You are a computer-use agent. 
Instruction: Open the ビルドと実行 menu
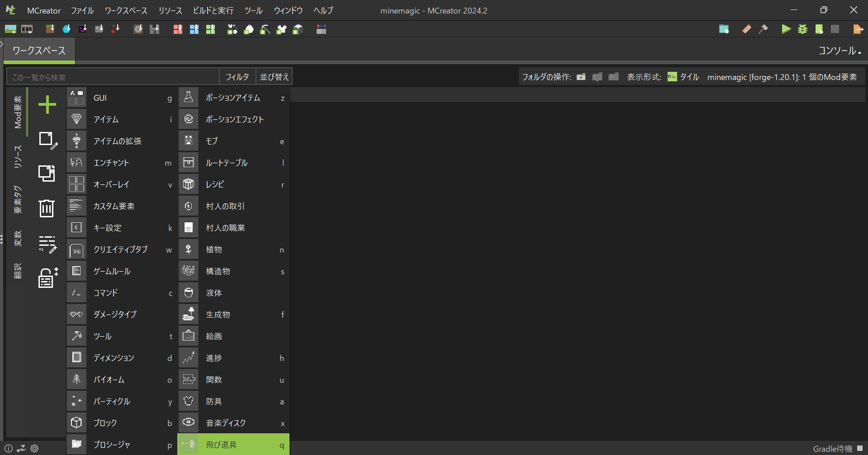point(213,10)
